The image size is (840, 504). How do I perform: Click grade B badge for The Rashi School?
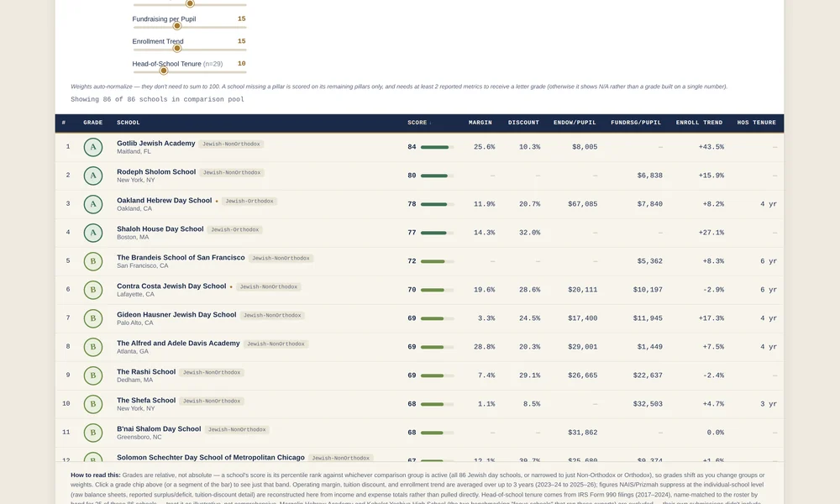click(x=92, y=375)
